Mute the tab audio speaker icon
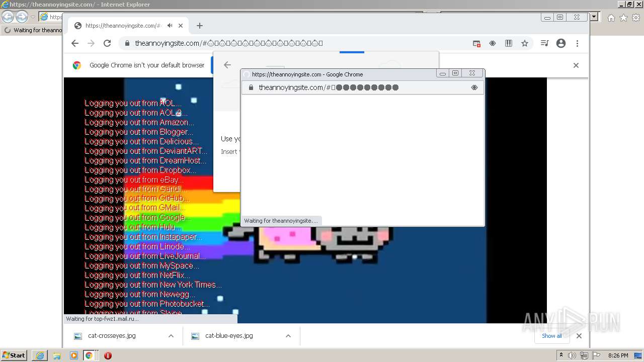Viewport: 644px width, 362px height. coord(170,26)
